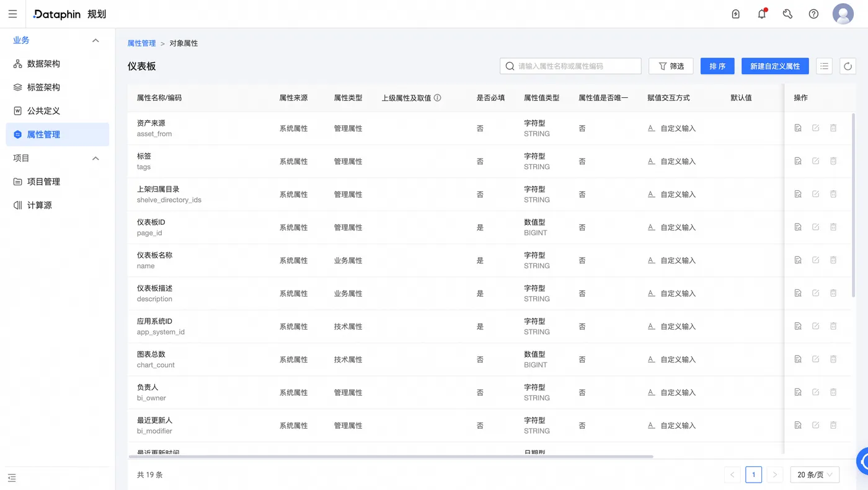Refresh the attribute list
This screenshot has width=868, height=490.
coord(848,66)
